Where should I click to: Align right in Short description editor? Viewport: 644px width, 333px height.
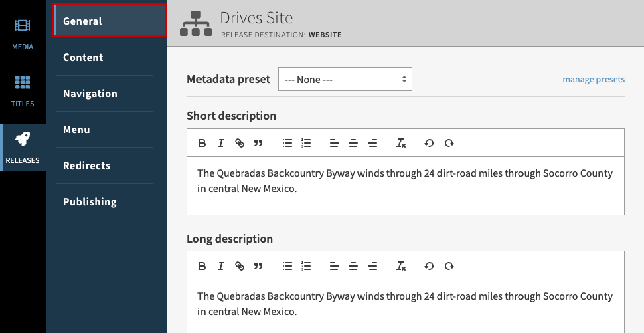coord(372,143)
